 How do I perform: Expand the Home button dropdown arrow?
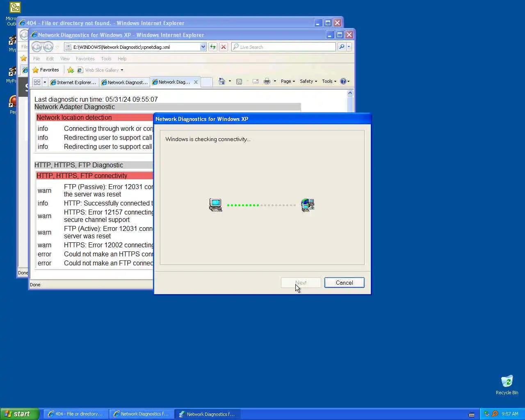[x=230, y=81]
